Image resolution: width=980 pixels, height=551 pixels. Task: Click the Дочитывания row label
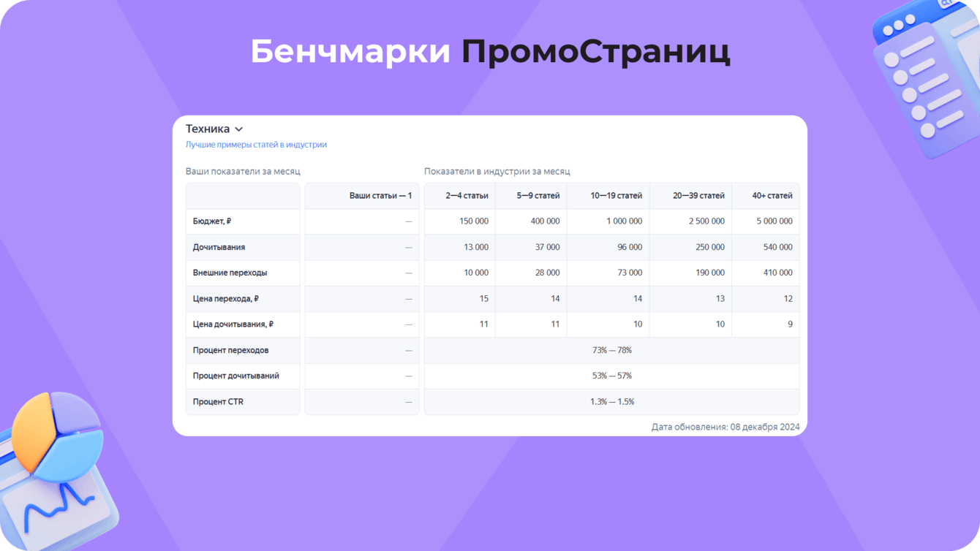[219, 247]
